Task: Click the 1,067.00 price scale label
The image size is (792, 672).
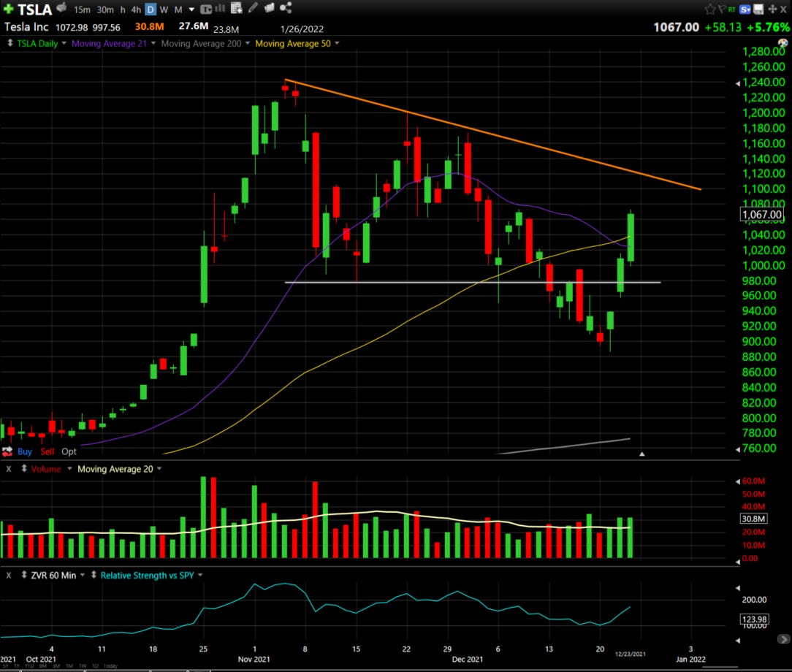Action: (762, 215)
